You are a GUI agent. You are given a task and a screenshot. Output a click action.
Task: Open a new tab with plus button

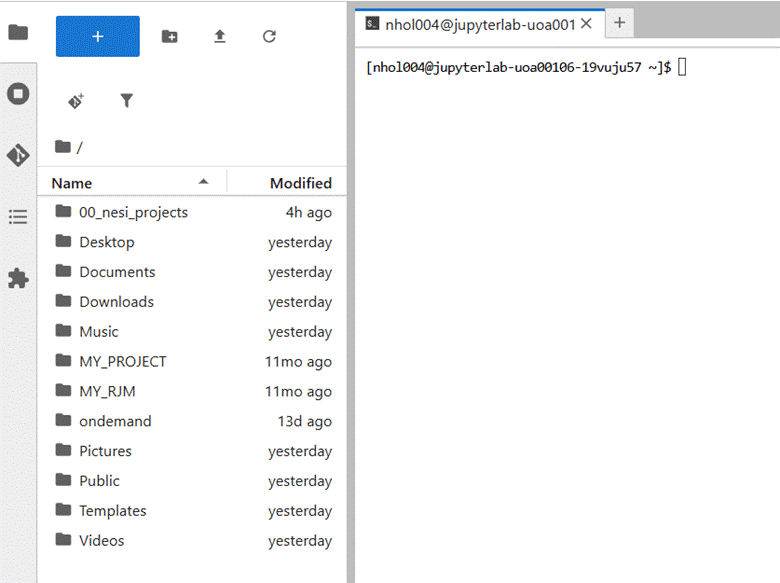619,22
